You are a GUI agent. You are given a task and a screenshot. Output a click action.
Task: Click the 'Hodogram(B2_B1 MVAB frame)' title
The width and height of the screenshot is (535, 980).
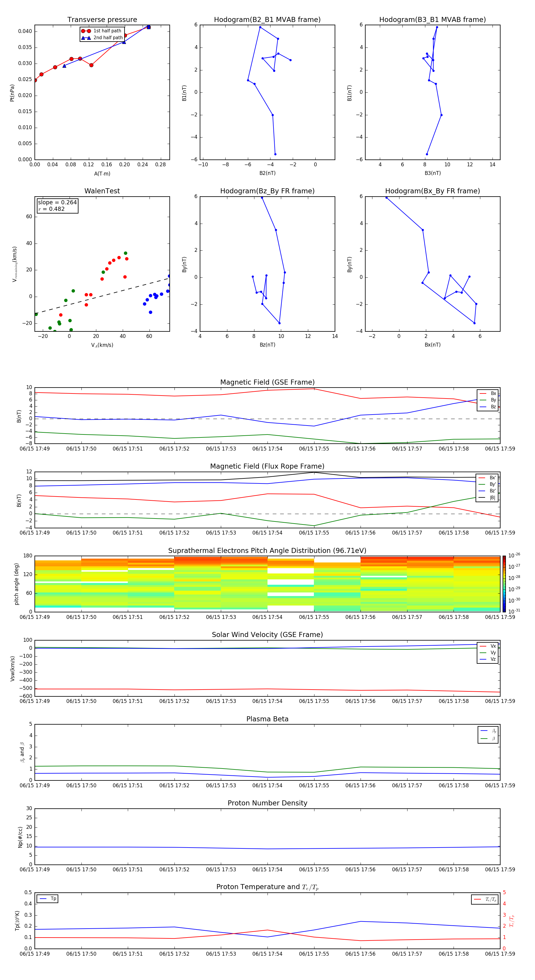click(267, 20)
